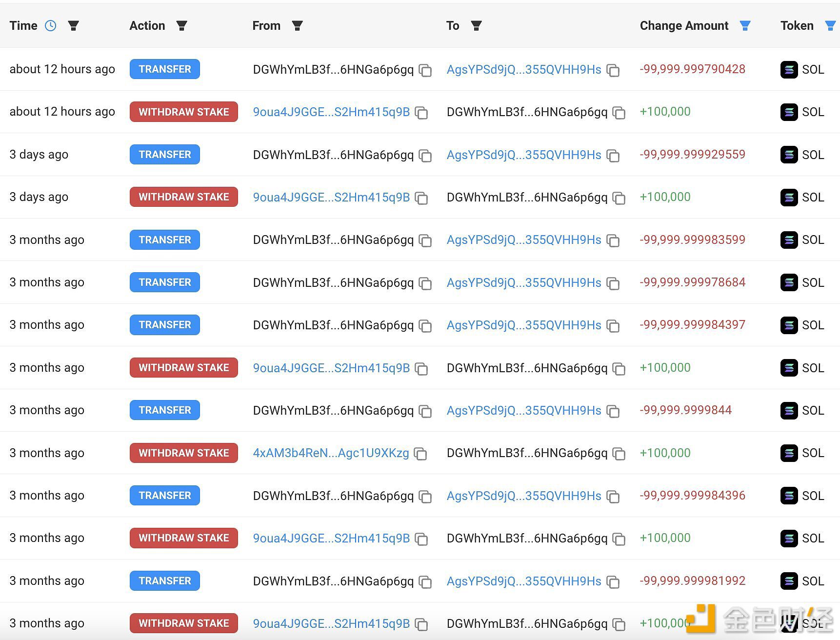Click SOL label in -99,999.999984396 row
Screen dimensions: 840x640
pos(813,496)
